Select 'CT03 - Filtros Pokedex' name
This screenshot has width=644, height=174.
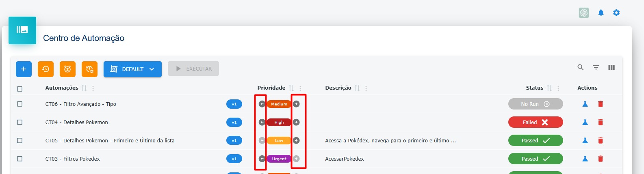[73, 159]
